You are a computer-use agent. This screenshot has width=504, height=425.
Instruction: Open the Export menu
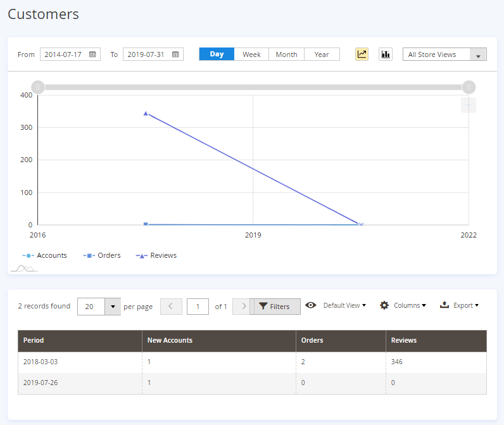tap(459, 305)
